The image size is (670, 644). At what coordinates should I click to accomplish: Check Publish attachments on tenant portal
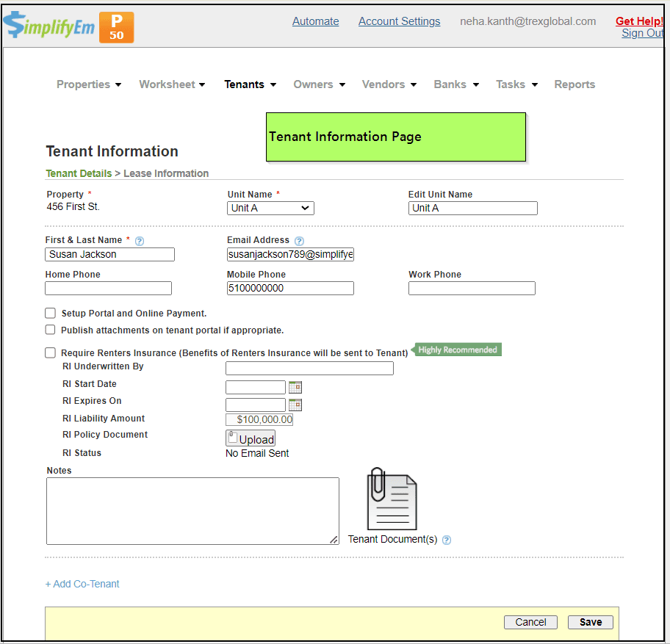[x=50, y=330]
